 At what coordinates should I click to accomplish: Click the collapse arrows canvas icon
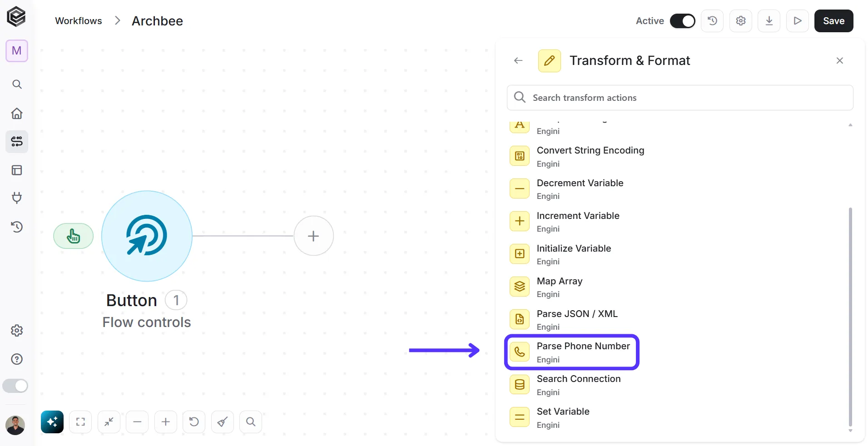(x=109, y=422)
